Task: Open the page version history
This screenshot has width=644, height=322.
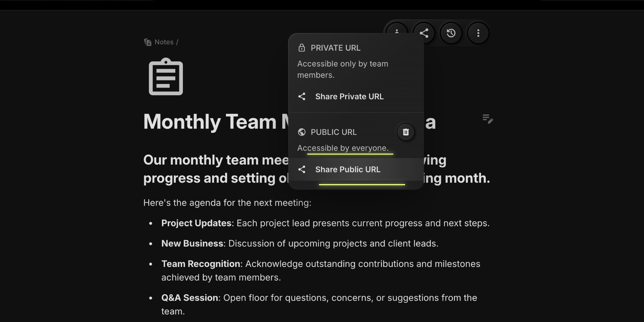Action: coord(451,33)
